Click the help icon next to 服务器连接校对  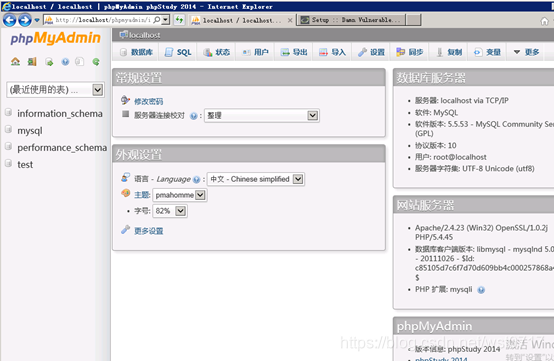click(193, 116)
